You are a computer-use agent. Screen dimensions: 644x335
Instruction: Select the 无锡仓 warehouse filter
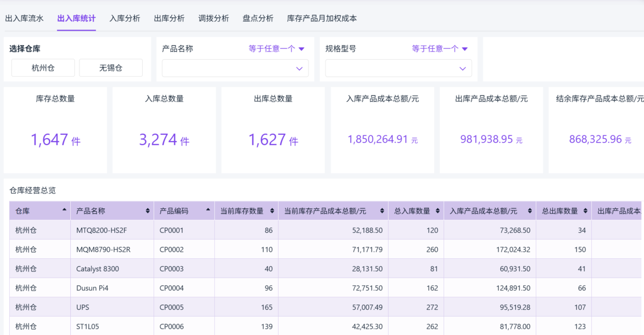coord(111,68)
